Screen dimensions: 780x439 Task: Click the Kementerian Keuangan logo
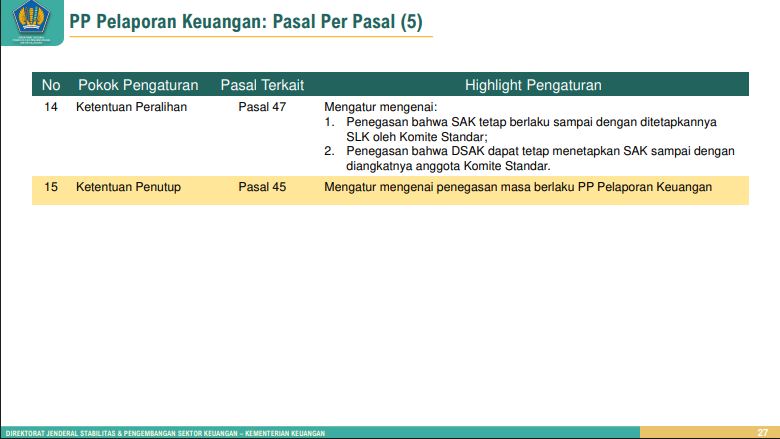[x=32, y=22]
